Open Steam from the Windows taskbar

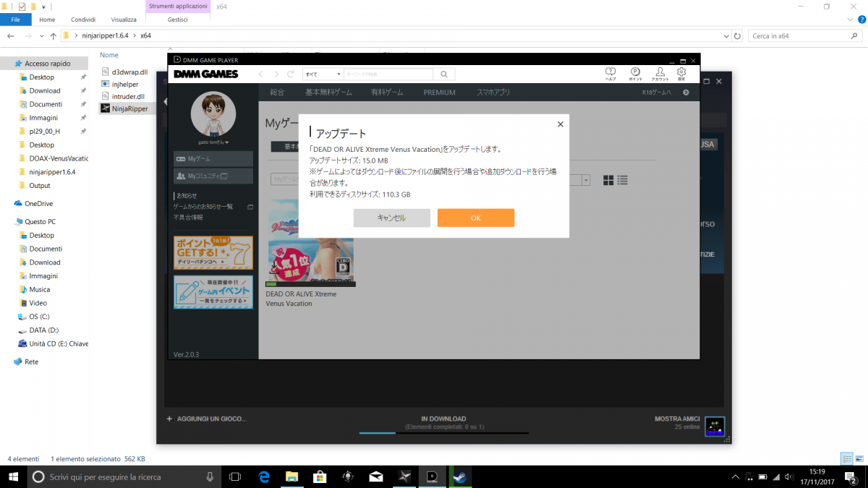pyautogui.click(x=459, y=476)
